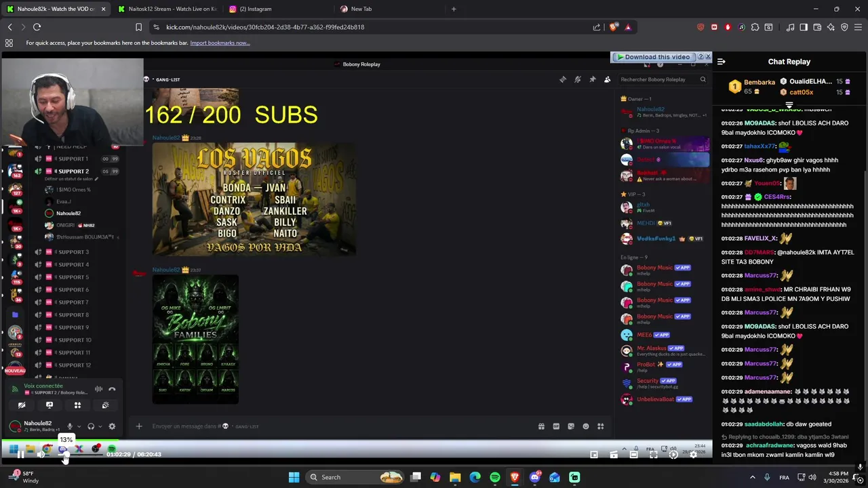Open the browser extensions puzzle icon
This screenshot has width=868, height=488.
[755, 27]
